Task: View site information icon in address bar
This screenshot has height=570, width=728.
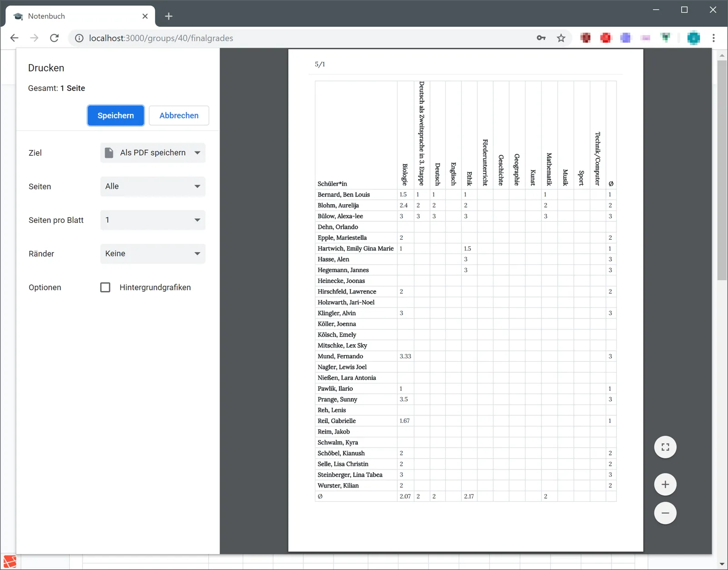Action: (79, 38)
